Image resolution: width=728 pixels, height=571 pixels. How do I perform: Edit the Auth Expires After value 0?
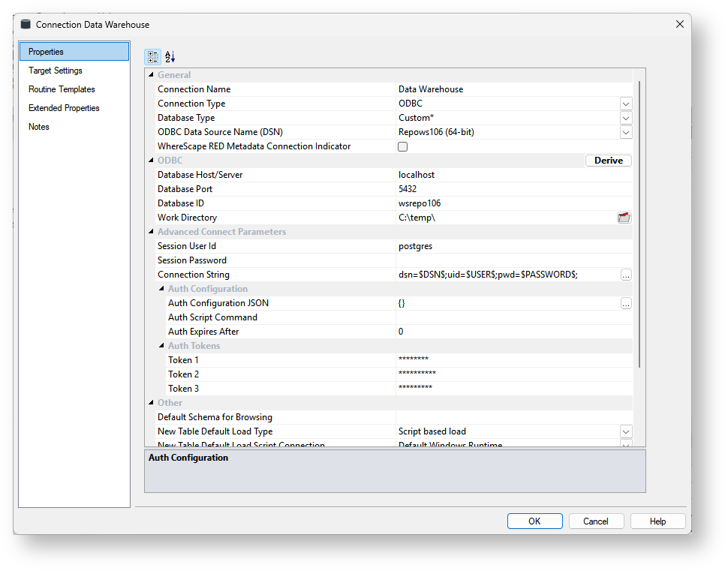click(x=514, y=332)
